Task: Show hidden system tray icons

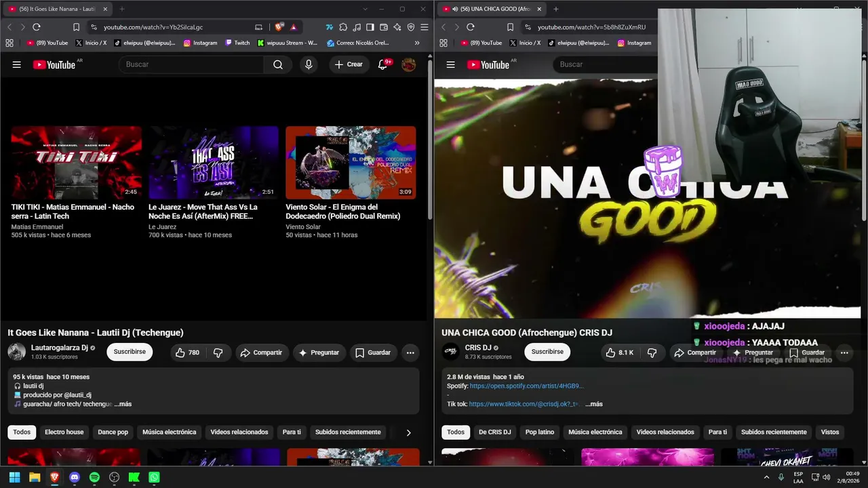Action: [x=767, y=477]
